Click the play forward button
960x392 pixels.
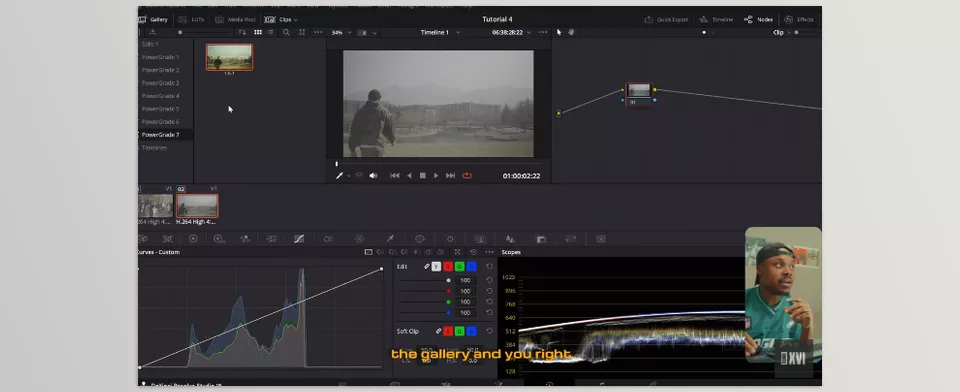coord(436,176)
